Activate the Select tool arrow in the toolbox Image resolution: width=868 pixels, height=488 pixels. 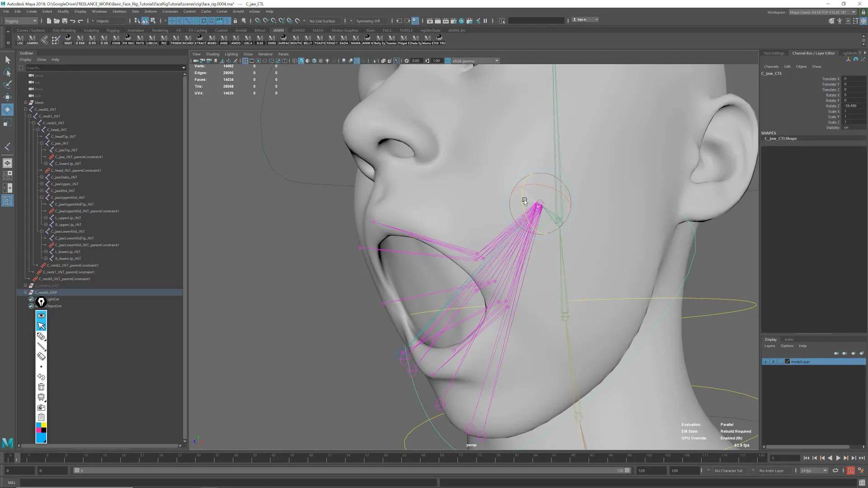coord(7,59)
